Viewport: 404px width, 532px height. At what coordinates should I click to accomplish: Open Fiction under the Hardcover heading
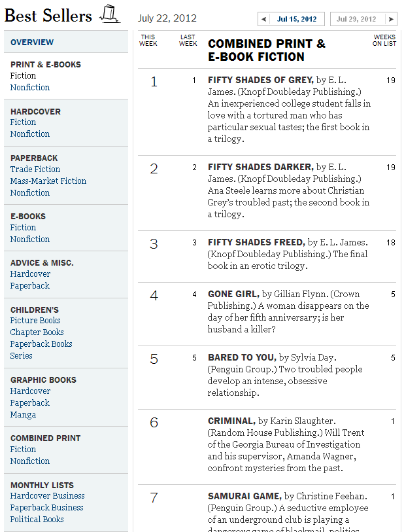(x=23, y=122)
